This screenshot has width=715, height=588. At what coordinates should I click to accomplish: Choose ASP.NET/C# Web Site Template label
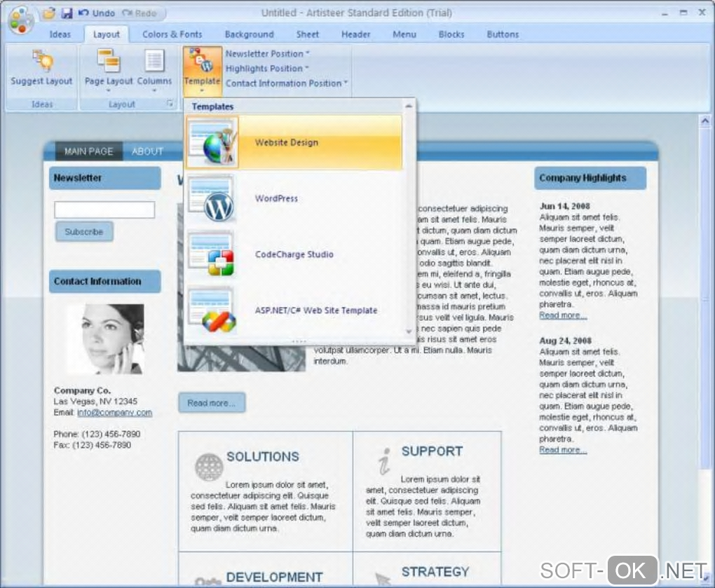coord(316,310)
